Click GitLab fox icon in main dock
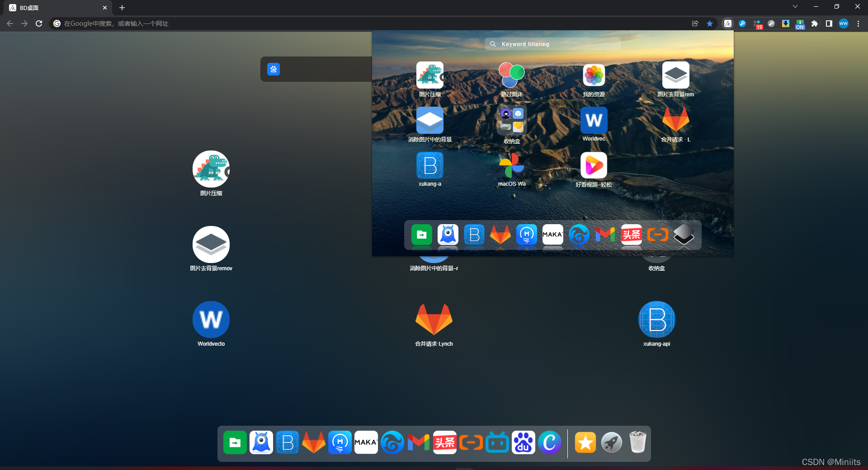 tap(314, 442)
